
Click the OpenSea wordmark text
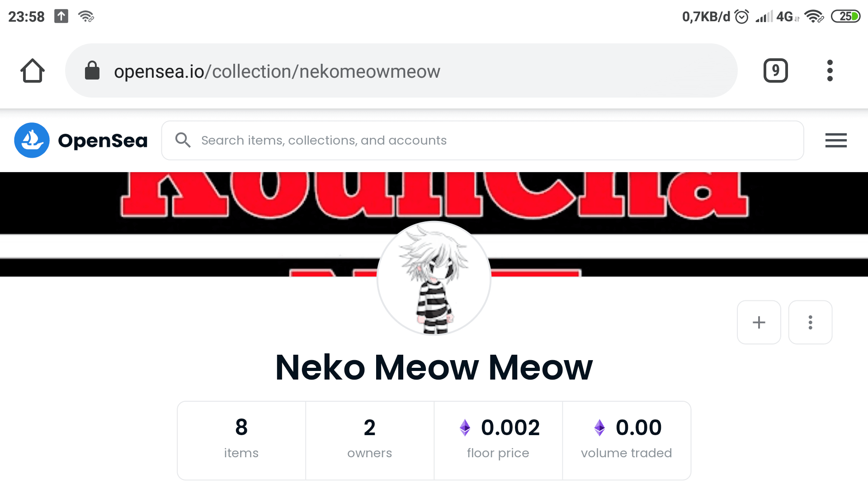coord(102,140)
